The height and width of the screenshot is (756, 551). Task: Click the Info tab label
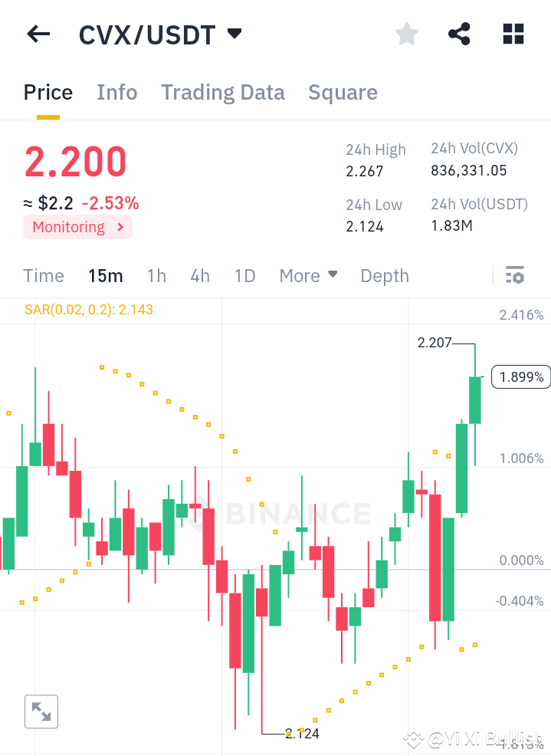coord(116,92)
